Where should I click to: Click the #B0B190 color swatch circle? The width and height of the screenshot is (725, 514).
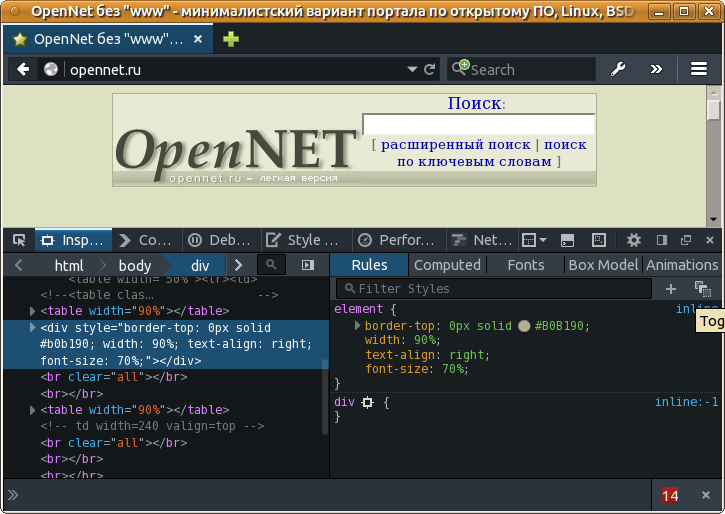[524, 326]
